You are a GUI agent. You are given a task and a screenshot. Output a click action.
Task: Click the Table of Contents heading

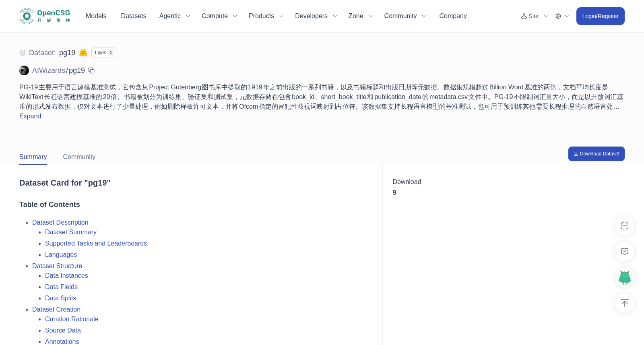pyautogui.click(x=50, y=205)
